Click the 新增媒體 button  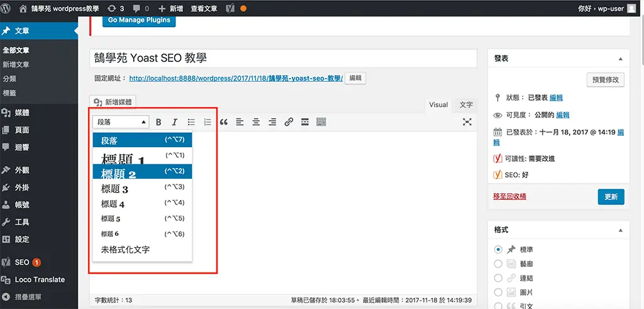coord(113,102)
